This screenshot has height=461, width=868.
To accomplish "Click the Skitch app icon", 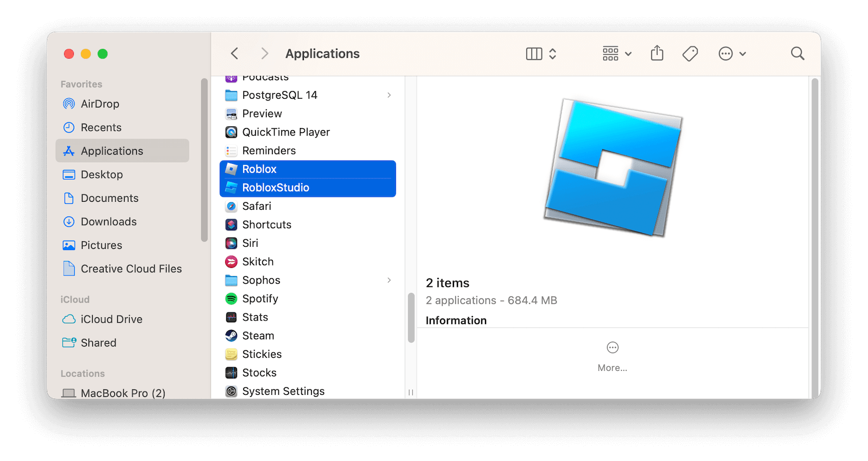I will (x=231, y=261).
